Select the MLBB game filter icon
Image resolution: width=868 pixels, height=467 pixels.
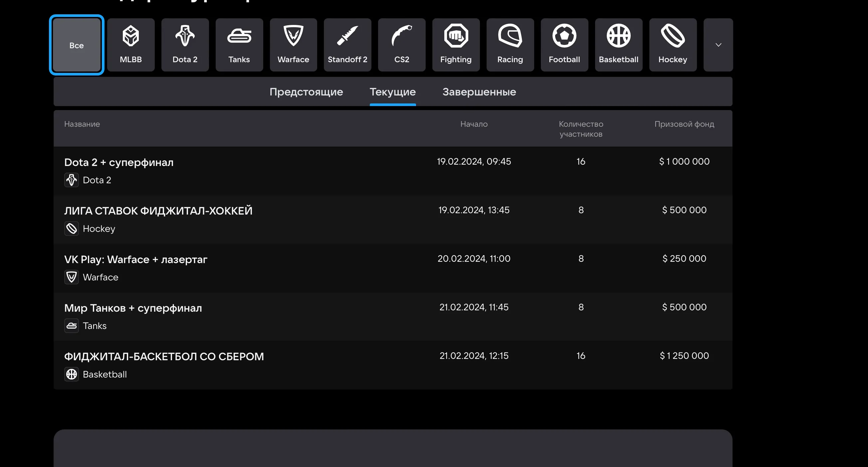(131, 45)
